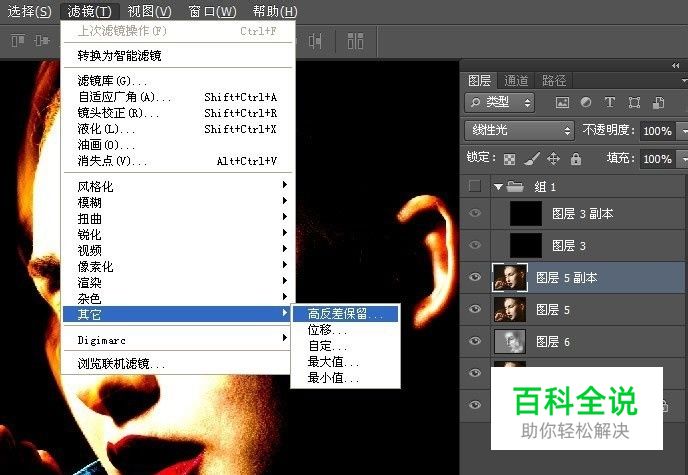Viewport: 688px width, 475px height.
Task: Open the 填充 slider arrow
Action: tap(684, 159)
